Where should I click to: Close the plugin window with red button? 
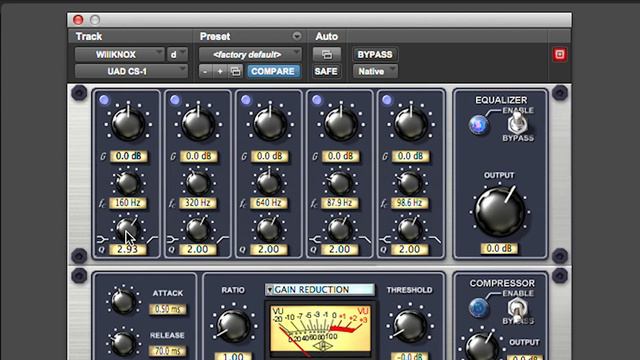click(x=78, y=20)
